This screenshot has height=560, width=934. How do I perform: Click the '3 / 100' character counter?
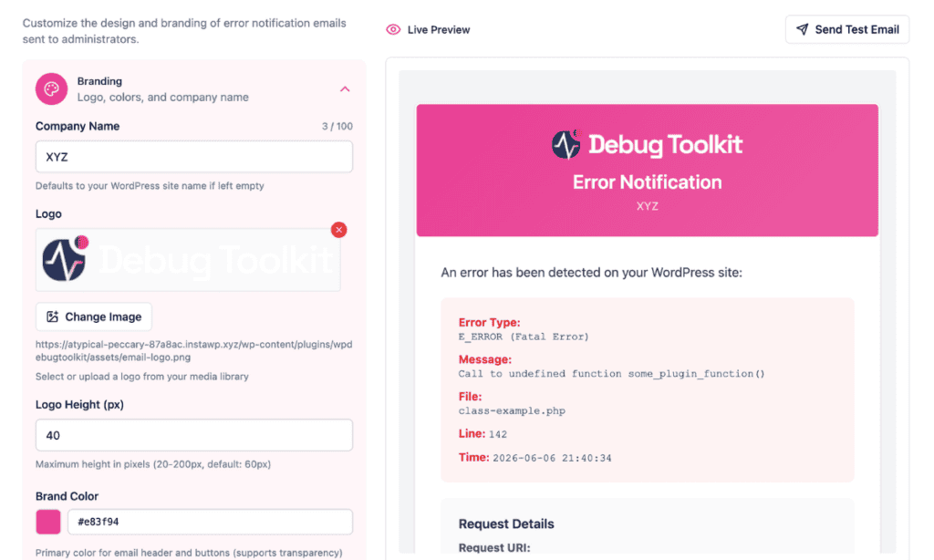[337, 126]
